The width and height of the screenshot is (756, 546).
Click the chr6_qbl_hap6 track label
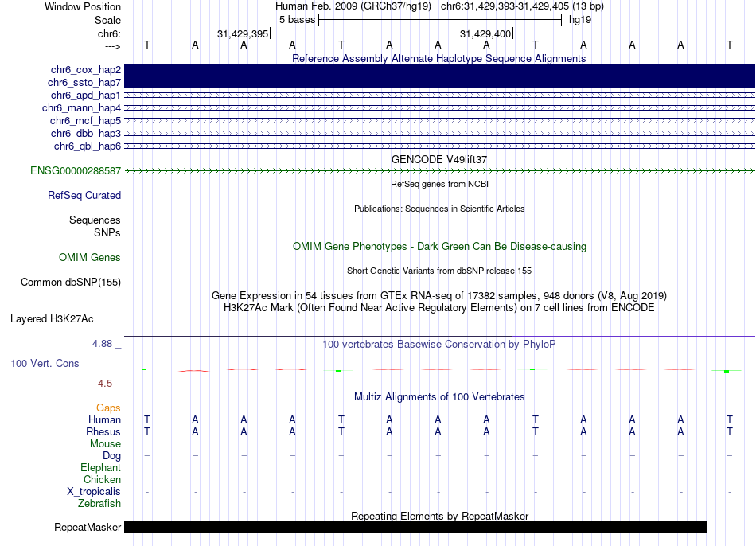pyautogui.click(x=88, y=146)
